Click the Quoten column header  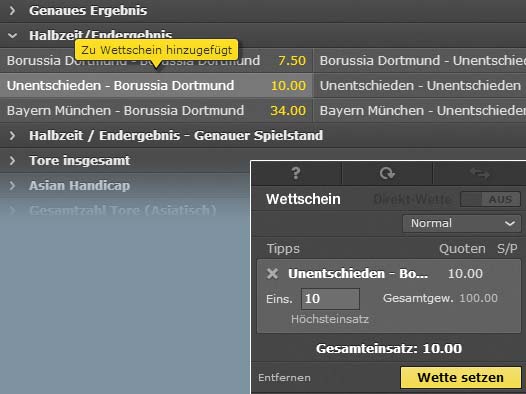point(462,249)
